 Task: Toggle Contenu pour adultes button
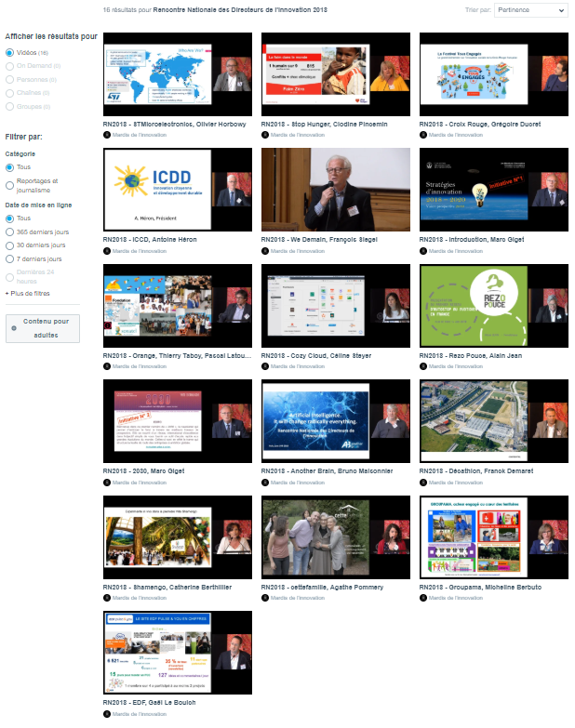click(x=43, y=329)
